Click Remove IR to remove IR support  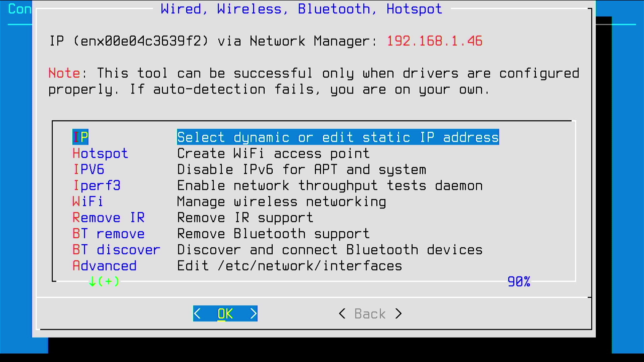pos(108,218)
